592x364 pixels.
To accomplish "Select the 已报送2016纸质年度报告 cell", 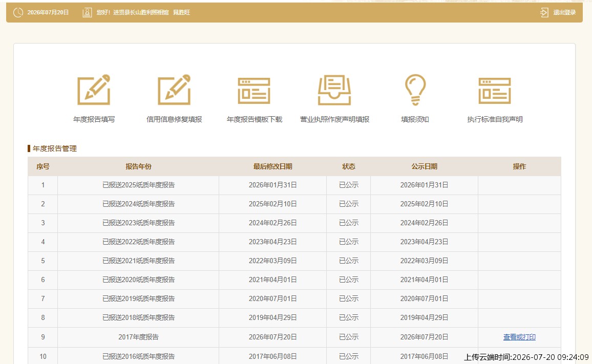I will (x=138, y=356).
